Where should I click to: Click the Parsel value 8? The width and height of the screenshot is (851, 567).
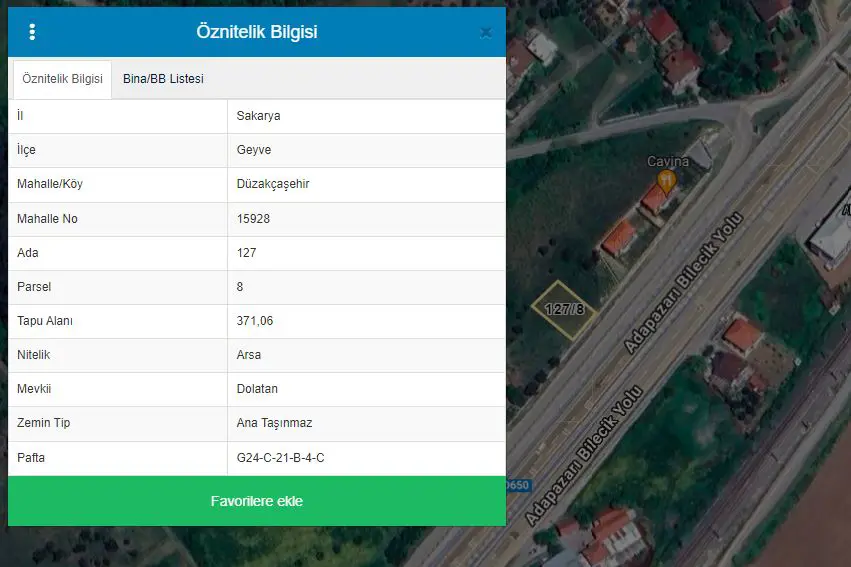pyautogui.click(x=240, y=286)
